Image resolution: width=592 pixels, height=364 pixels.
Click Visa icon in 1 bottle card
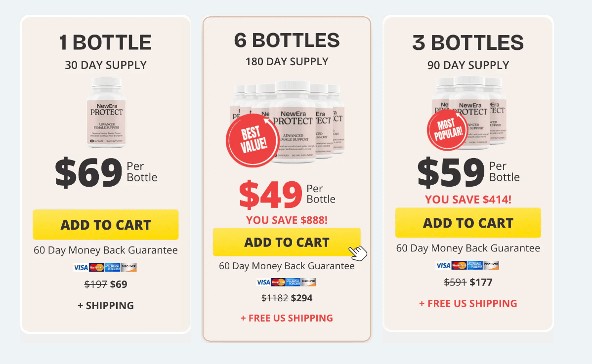pos(81,267)
